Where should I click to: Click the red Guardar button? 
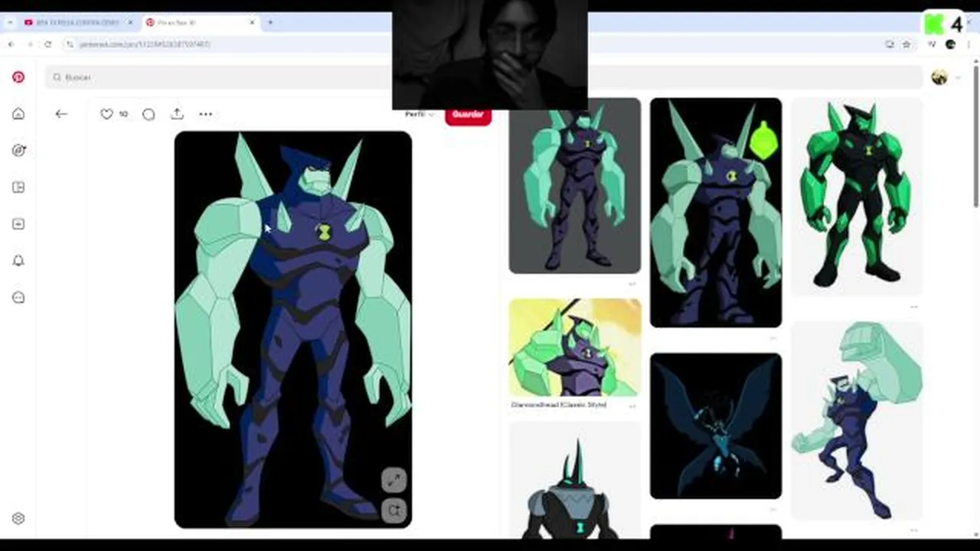(x=468, y=115)
